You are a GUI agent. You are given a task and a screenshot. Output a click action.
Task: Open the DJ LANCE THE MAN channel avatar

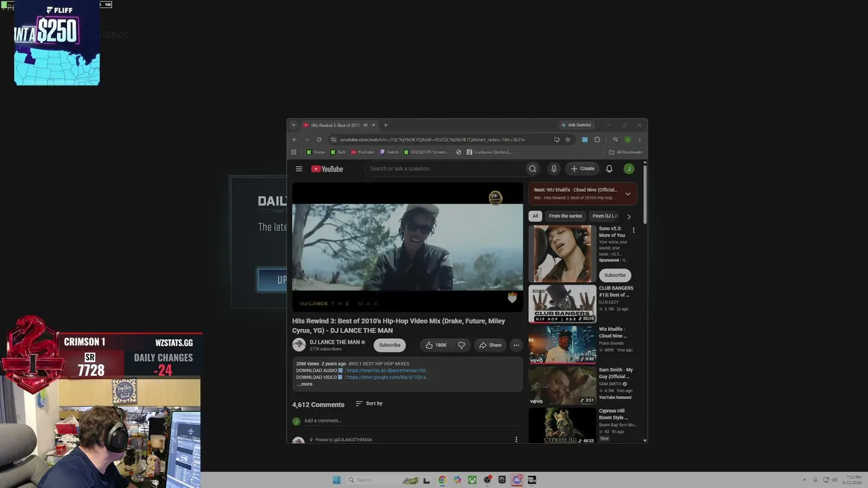click(x=299, y=345)
